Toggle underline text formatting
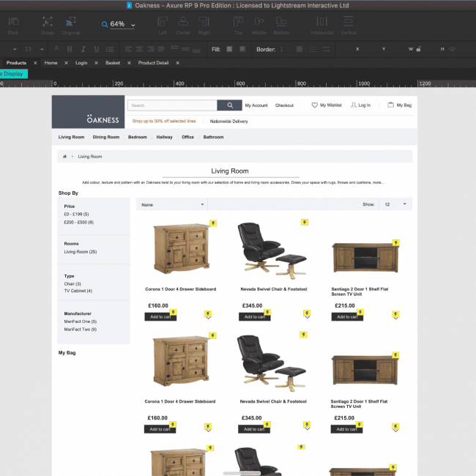476x476 pixels. (x=96, y=49)
